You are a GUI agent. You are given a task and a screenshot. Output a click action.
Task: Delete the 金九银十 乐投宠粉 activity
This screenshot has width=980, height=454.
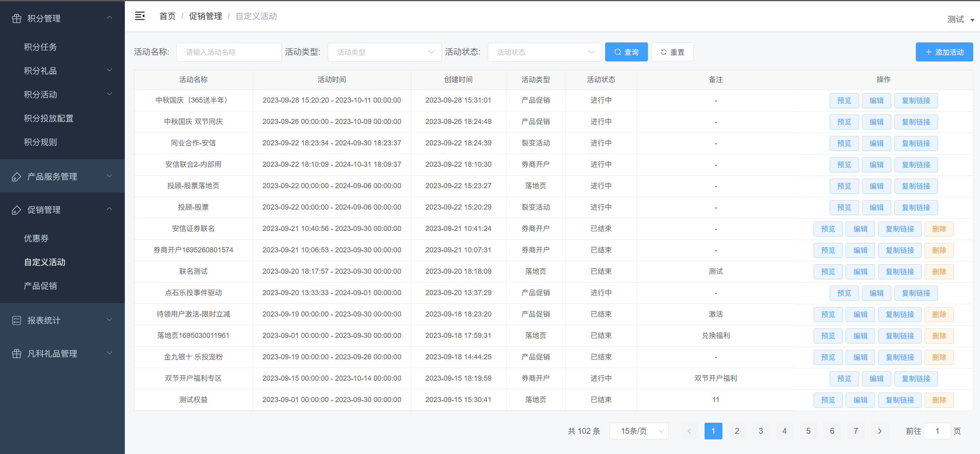[939, 357]
